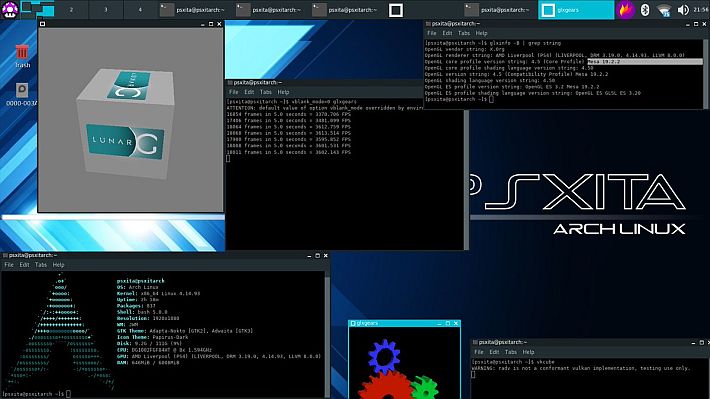Open Tabs menu in the neofetch terminal
The image size is (710, 399).
[x=41, y=265]
